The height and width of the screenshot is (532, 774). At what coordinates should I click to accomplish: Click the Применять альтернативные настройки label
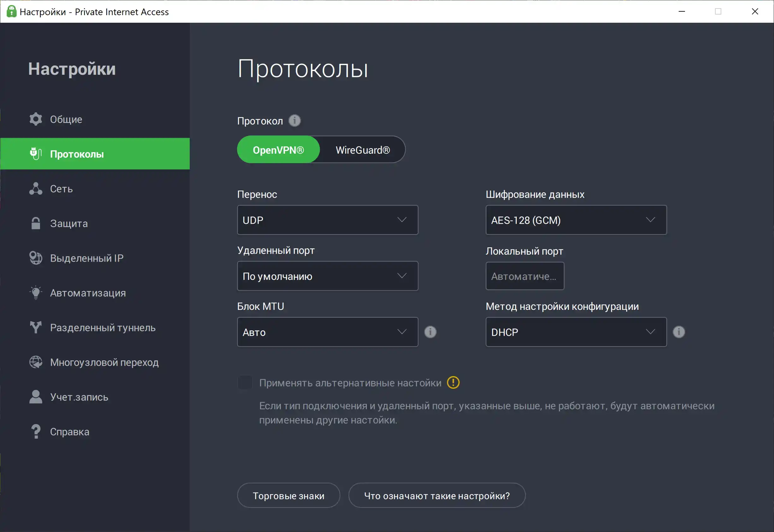(350, 383)
